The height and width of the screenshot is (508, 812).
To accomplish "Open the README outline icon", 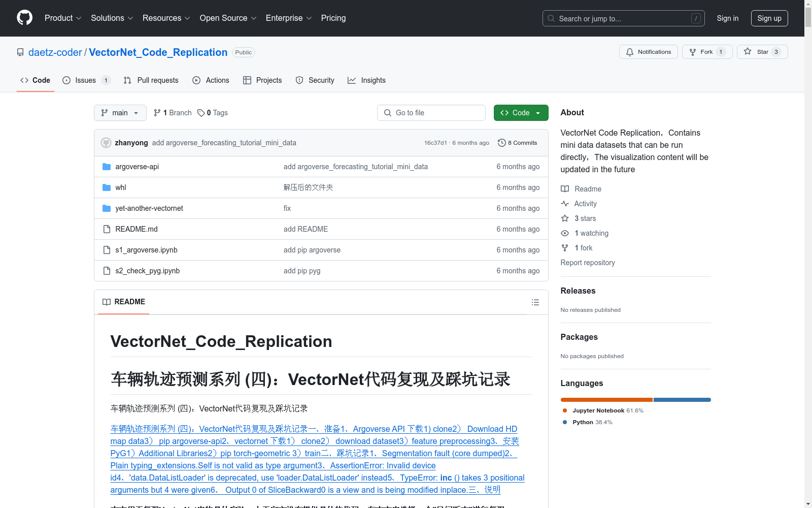I will 535,302.
